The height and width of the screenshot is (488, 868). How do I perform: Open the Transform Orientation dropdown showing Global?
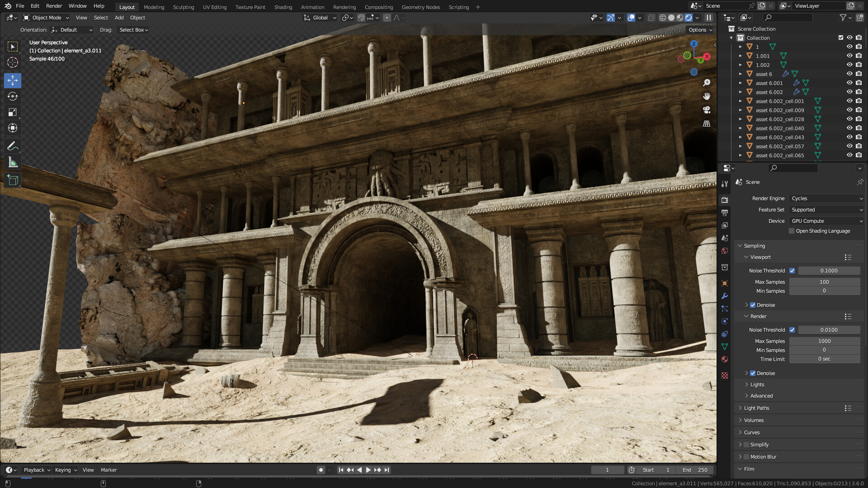[x=320, y=18]
